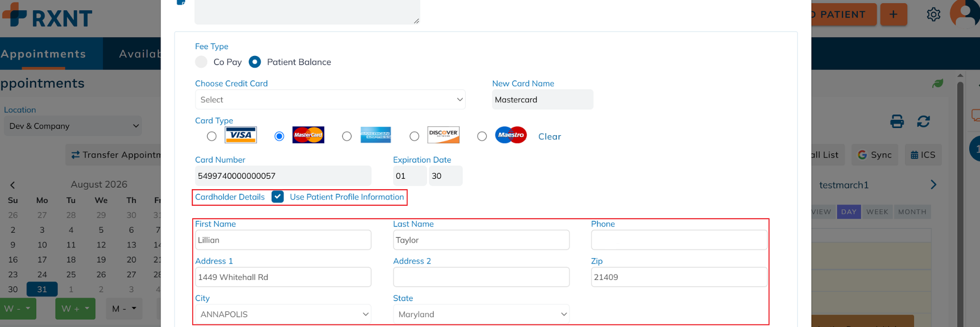Screen dimensions: 980x327
Task: Select the Discover card logo
Action: point(444,135)
